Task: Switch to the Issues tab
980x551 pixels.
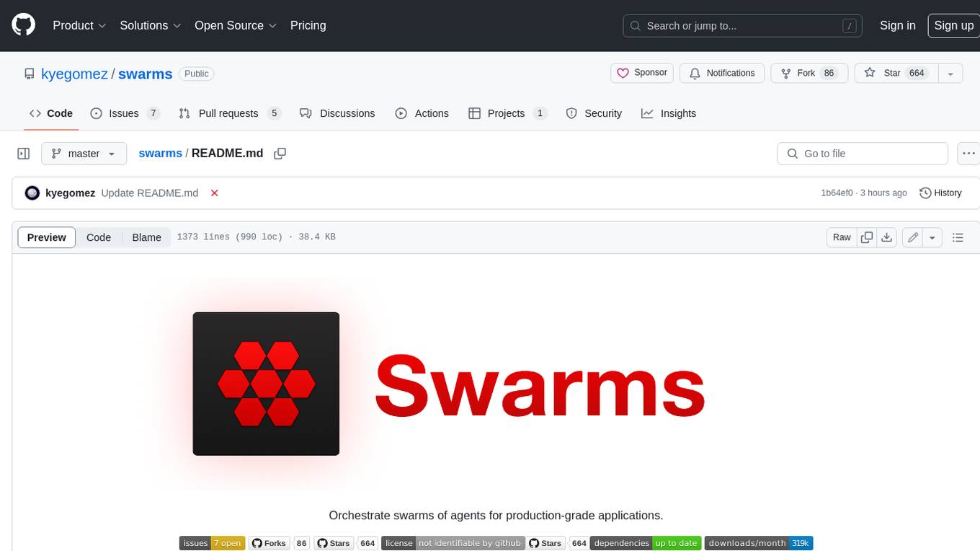Action: point(125,113)
